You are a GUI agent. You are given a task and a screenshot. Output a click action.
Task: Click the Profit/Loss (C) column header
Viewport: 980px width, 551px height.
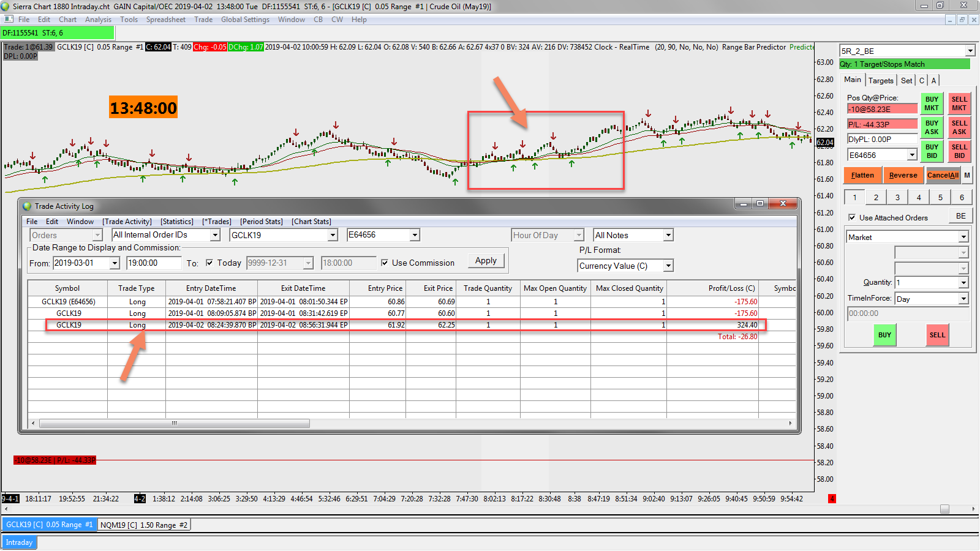[712, 288]
